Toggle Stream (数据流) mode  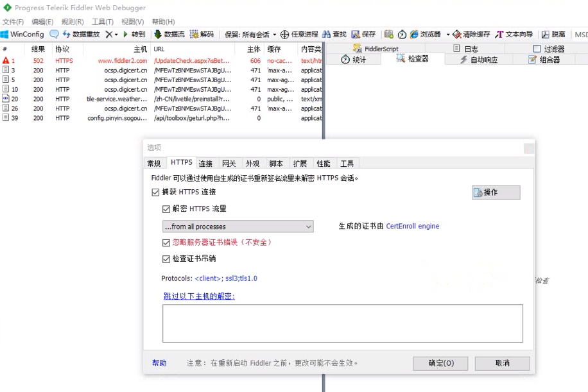coord(169,34)
